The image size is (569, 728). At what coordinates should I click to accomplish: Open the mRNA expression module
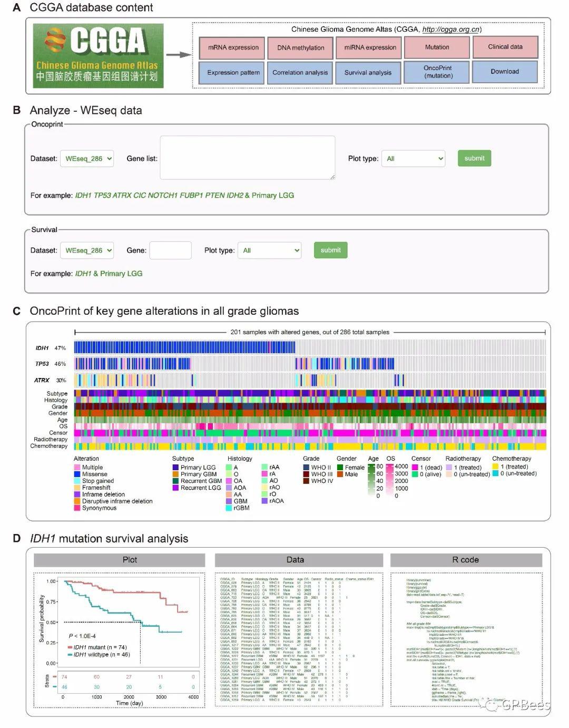coord(233,47)
